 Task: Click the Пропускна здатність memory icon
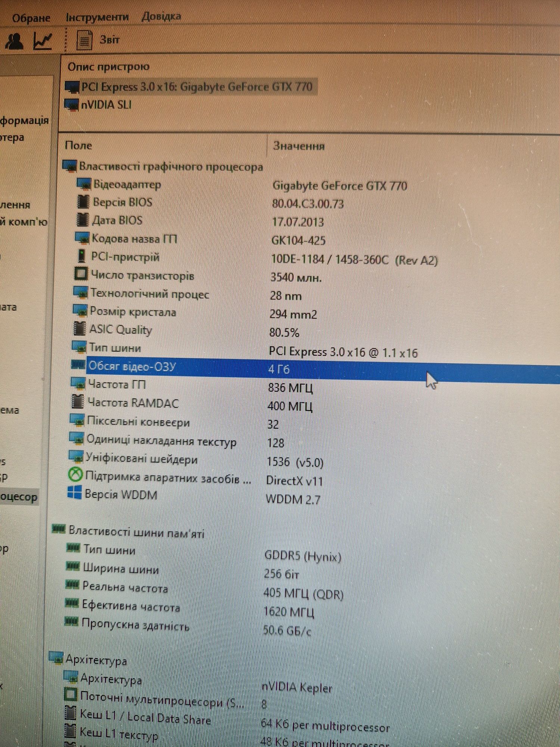pos(71,621)
